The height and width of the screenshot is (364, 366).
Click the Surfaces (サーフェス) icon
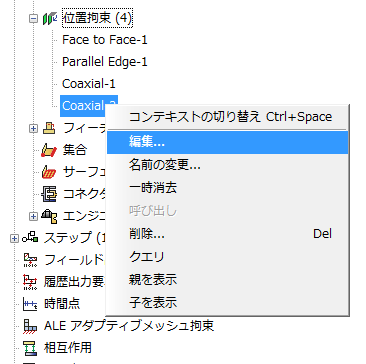point(49,172)
